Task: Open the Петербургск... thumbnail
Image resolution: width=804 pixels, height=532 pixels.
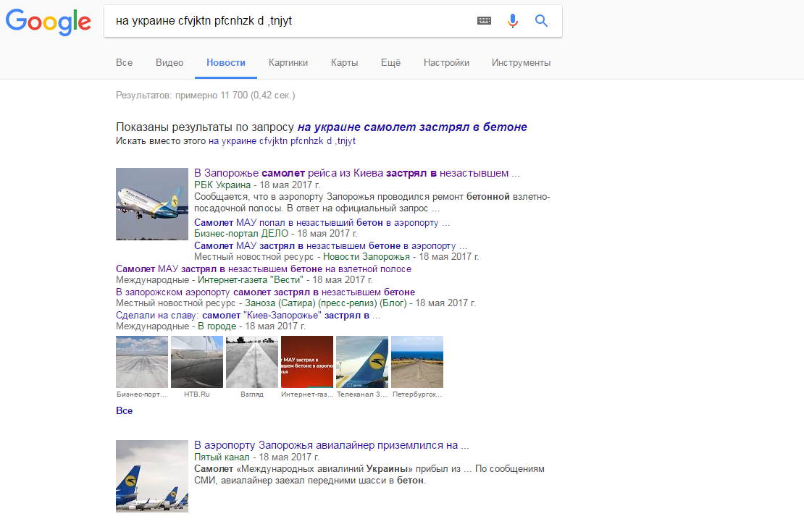Action: coord(417,362)
